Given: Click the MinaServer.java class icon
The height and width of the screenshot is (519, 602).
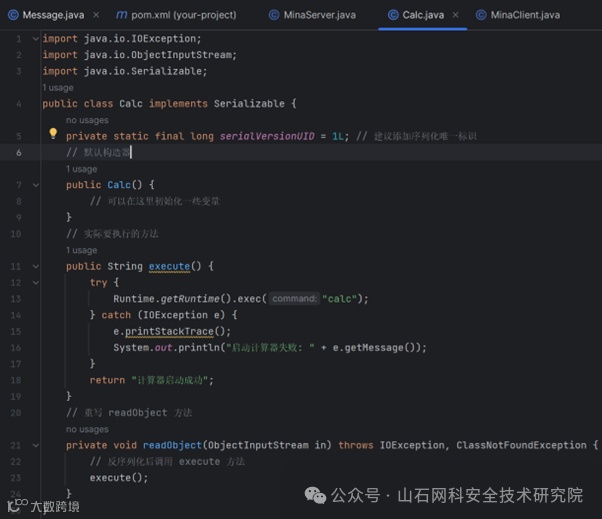Looking at the screenshot, I should click(274, 15).
